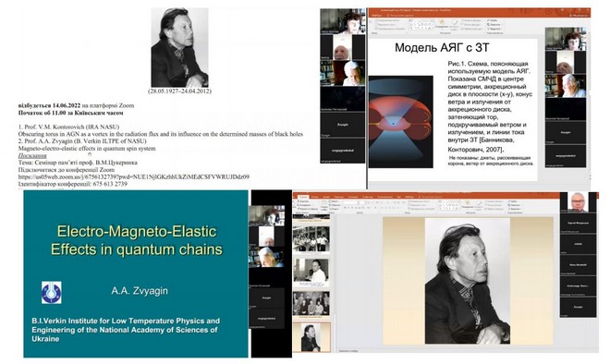
Task: Select the headset woman tile beside the teal slide
Action: tap(267, 216)
